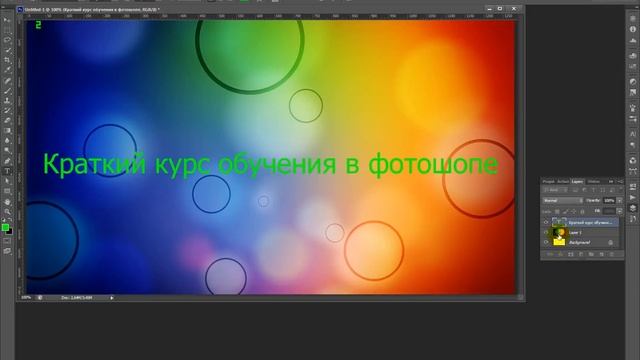Viewport: 640px width, 360px height.
Task: Click the Fill value field
Action: [x=609, y=211]
